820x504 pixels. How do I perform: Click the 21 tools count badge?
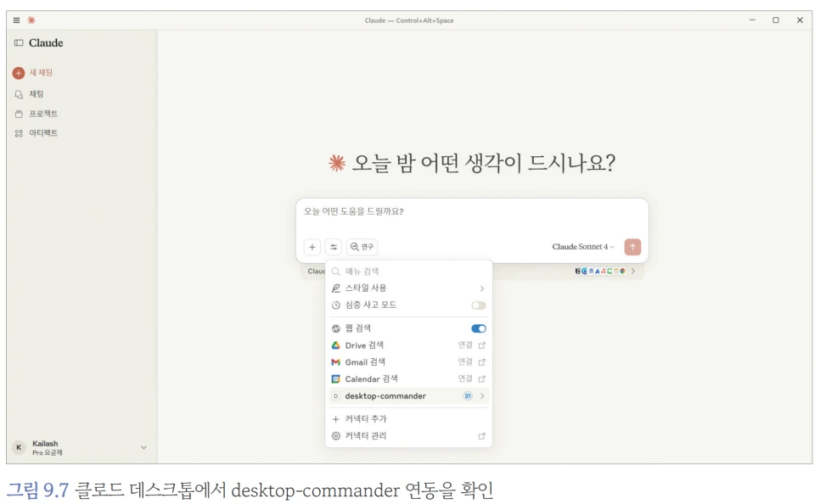click(x=468, y=395)
